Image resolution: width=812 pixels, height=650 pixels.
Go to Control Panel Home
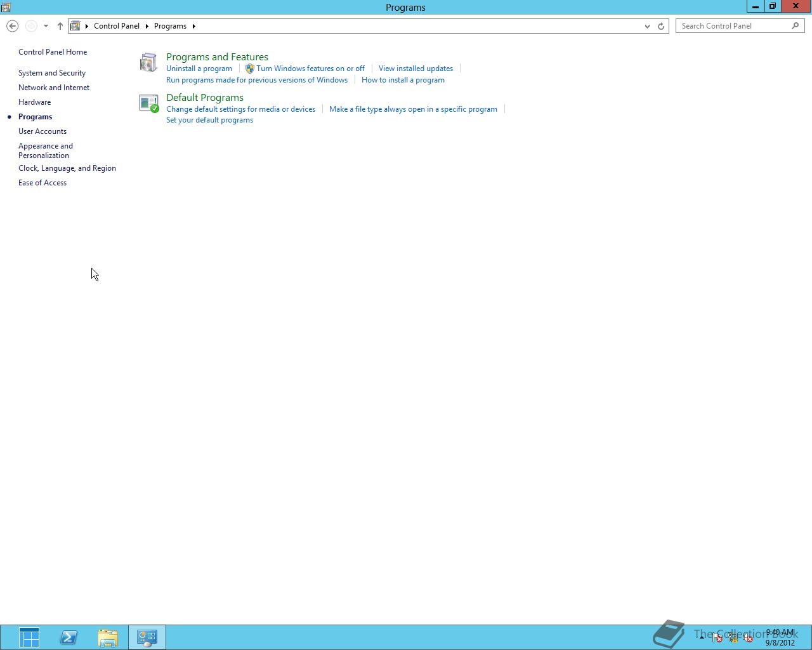(53, 52)
